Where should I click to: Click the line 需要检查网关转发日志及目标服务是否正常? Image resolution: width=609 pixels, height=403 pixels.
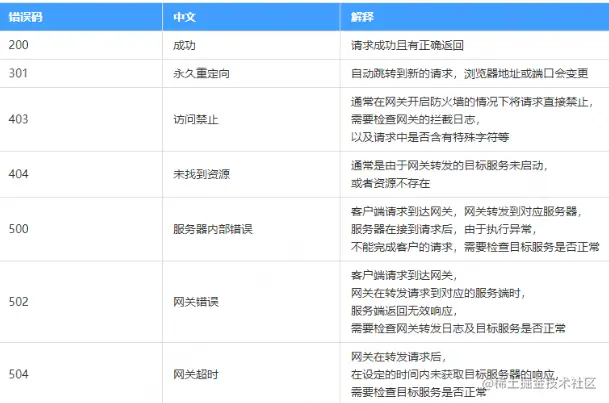458,328
